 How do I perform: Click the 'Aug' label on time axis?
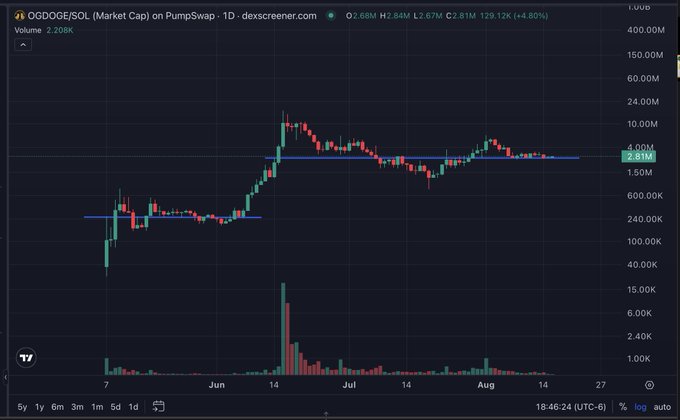(486, 385)
